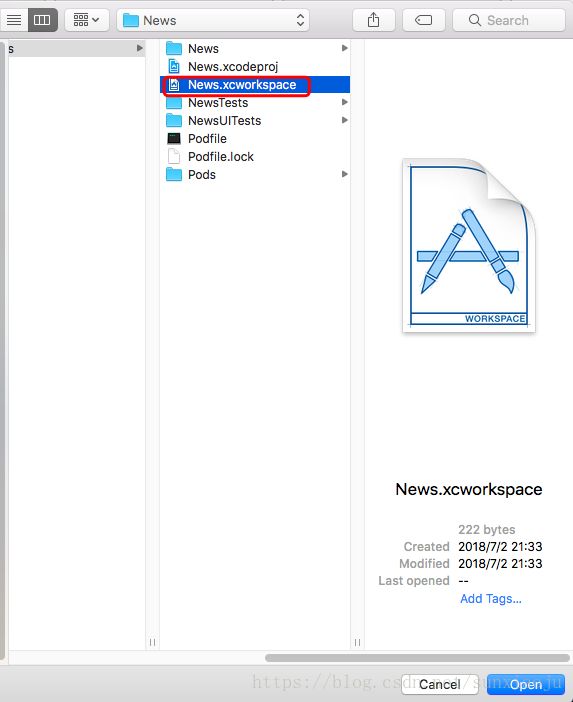Select the NewsUITests folder name
The image size is (573, 702).
click(224, 120)
